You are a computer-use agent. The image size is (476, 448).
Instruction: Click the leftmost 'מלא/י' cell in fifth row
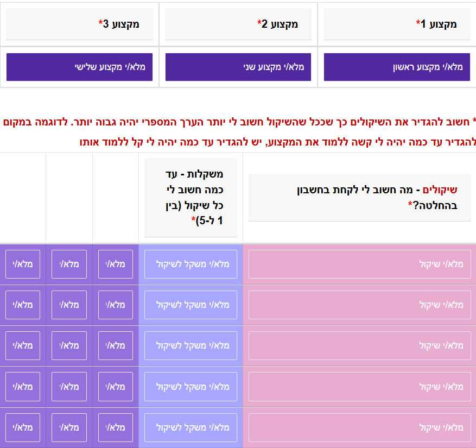coord(23,427)
